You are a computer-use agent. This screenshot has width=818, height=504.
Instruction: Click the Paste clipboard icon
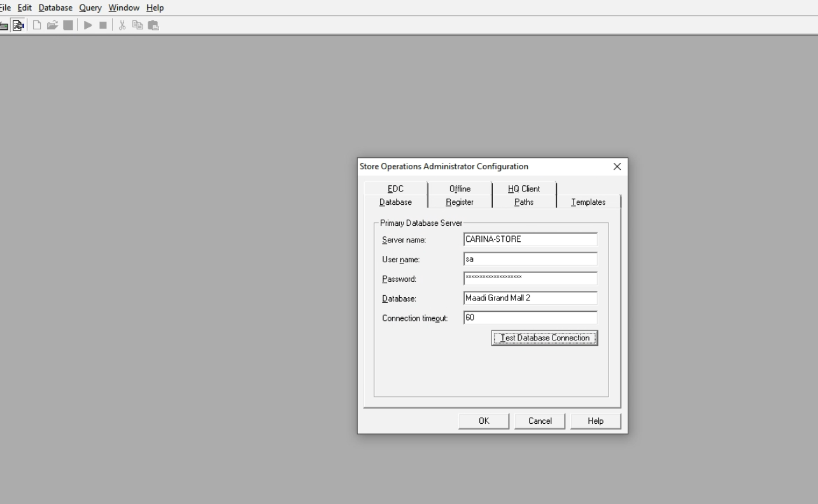tap(152, 25)
